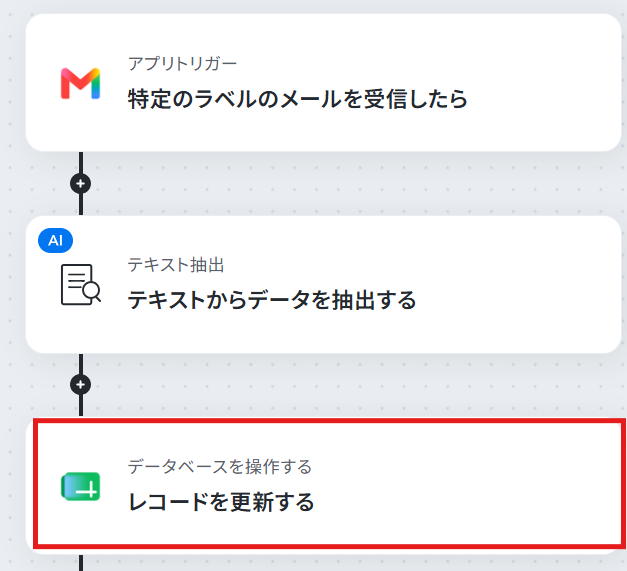The image size is (627, 571).
Task: Click the title テキストからデータを抽出する
Action: pyautogui.click(x=272, y=300)
